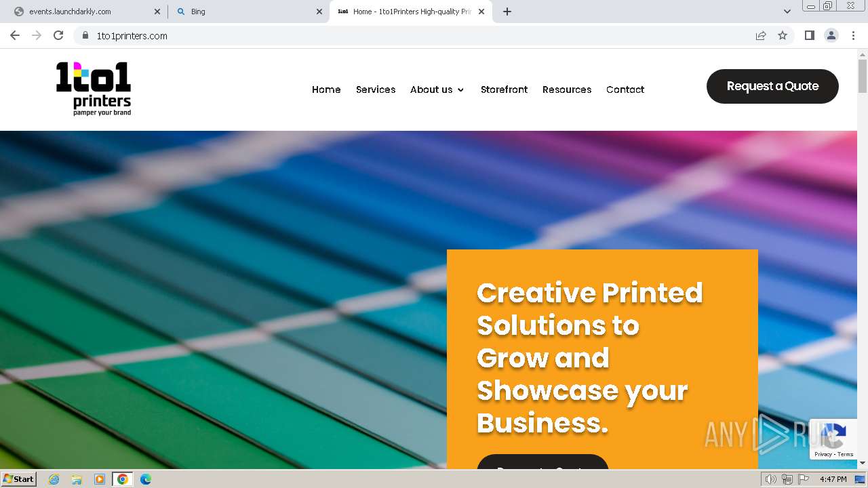Toggle the browser side panel icon
Screen dimensions: 868x488
[809, 35]
